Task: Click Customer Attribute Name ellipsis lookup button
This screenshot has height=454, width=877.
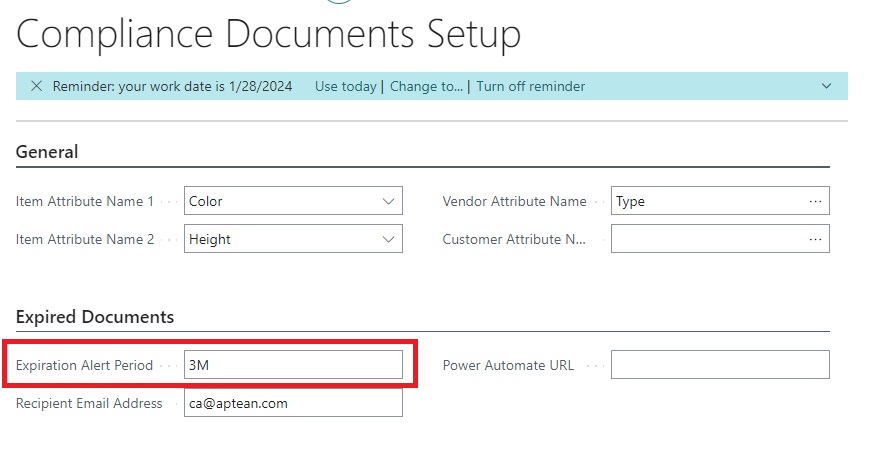Action: click(x=815, y=239)
